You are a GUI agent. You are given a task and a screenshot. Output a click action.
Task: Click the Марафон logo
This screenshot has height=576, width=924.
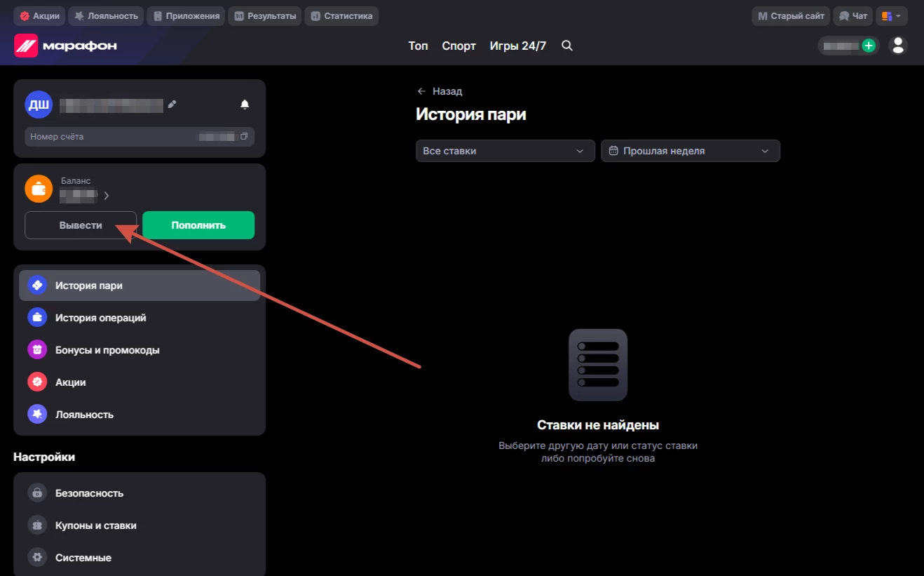[66, 46]
